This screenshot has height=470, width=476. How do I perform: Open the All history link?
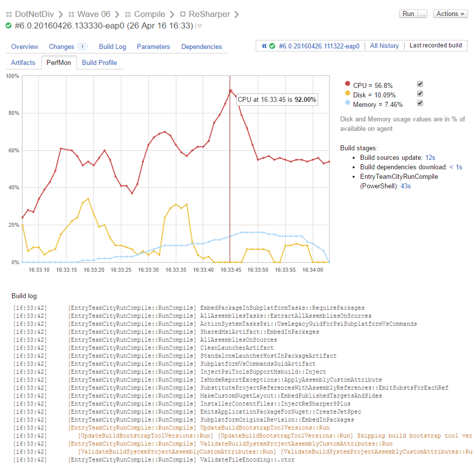[384, 46]
